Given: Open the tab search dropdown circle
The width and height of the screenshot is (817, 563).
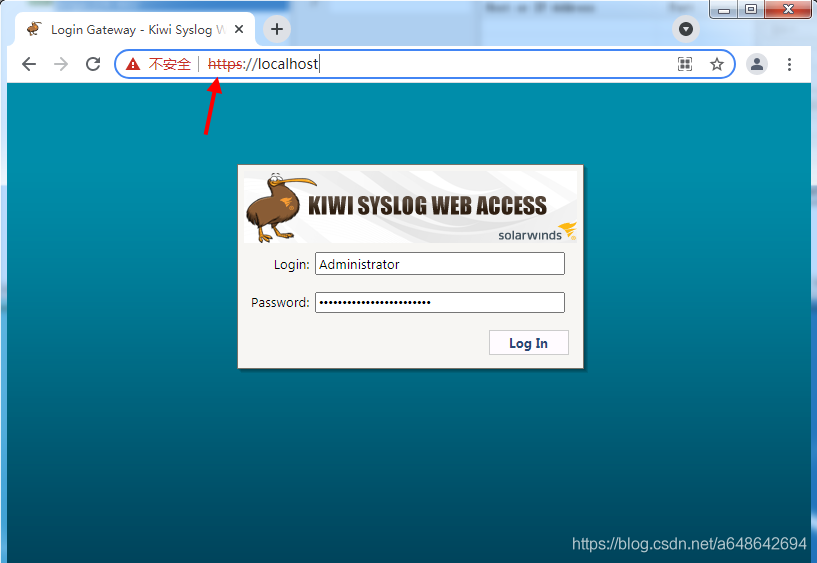Looking at the screenshot, I should tap(686, 29).
